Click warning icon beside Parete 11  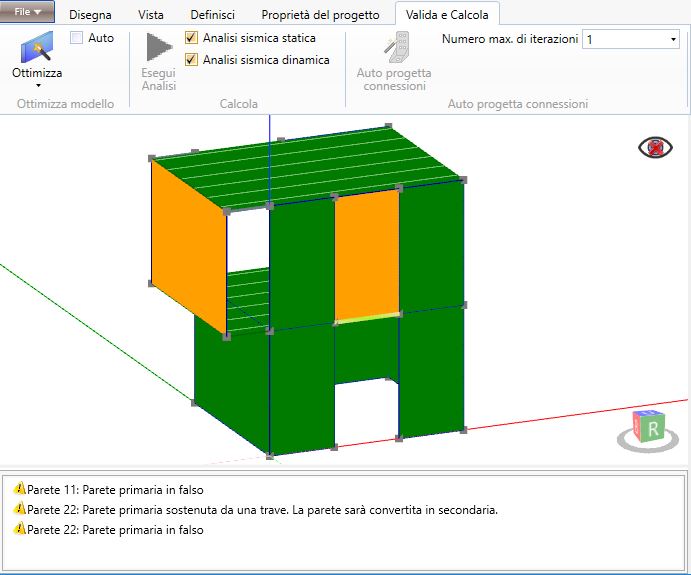coord(19,489)
